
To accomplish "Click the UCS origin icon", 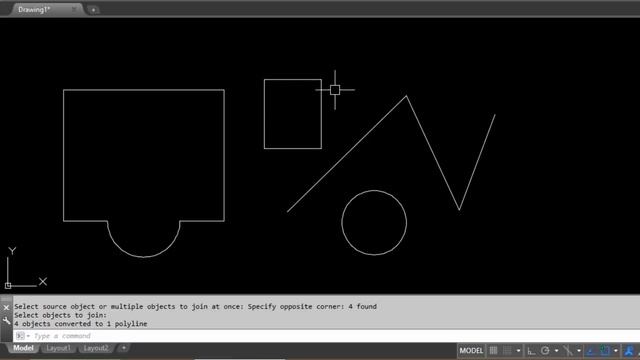I will point(8,286).
